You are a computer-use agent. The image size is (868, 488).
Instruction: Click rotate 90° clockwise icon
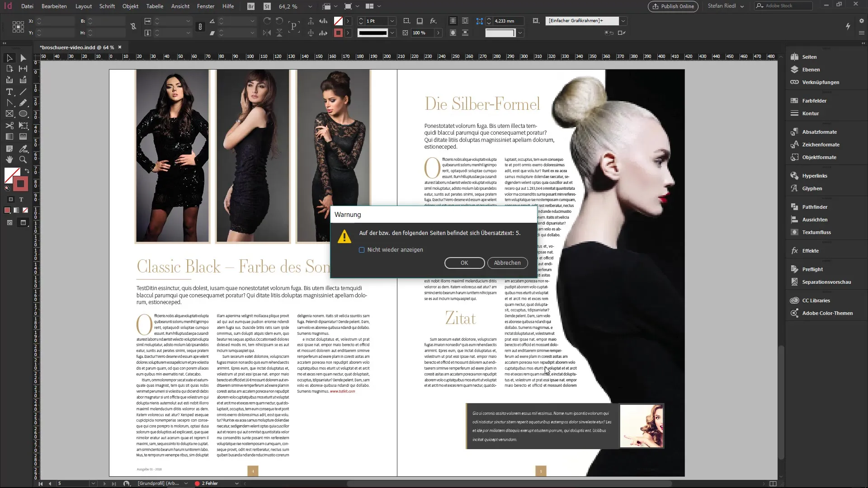click(267, 21)
